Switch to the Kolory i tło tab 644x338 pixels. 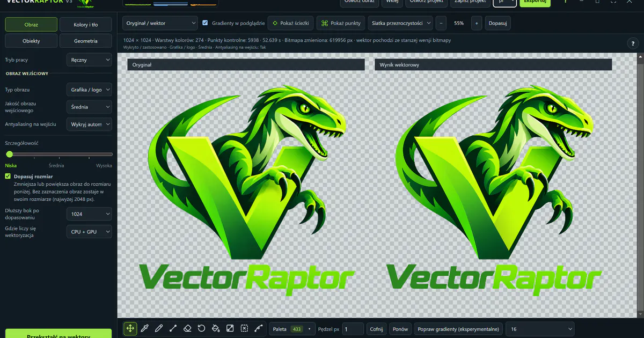[x=86, y=25]
